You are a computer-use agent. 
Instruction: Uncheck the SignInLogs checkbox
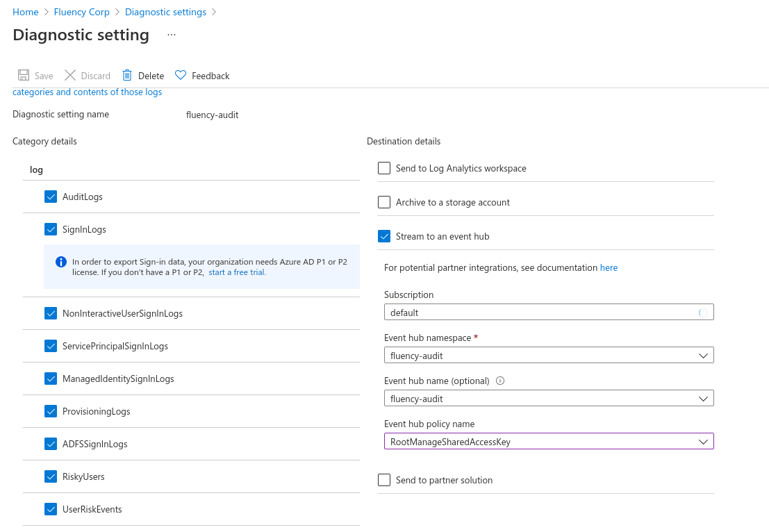tap(51, 229)
